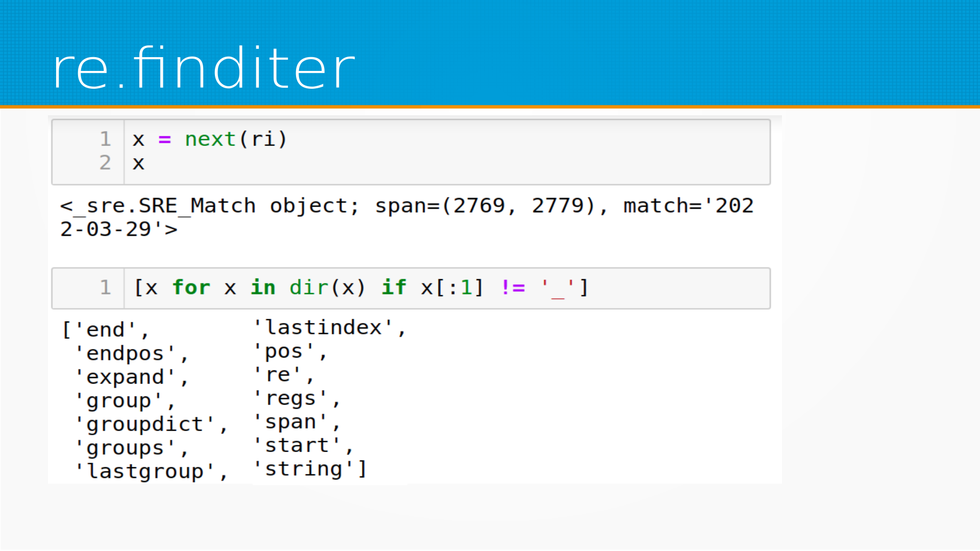Click the != operator in second cell
The image size is (980, 551).
click(513, 288)
